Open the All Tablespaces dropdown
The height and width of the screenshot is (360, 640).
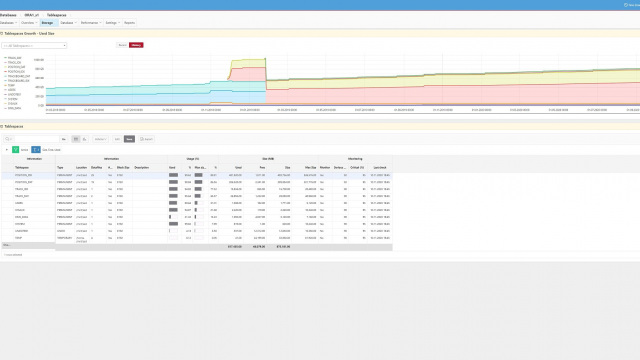(x=34, y=45)
